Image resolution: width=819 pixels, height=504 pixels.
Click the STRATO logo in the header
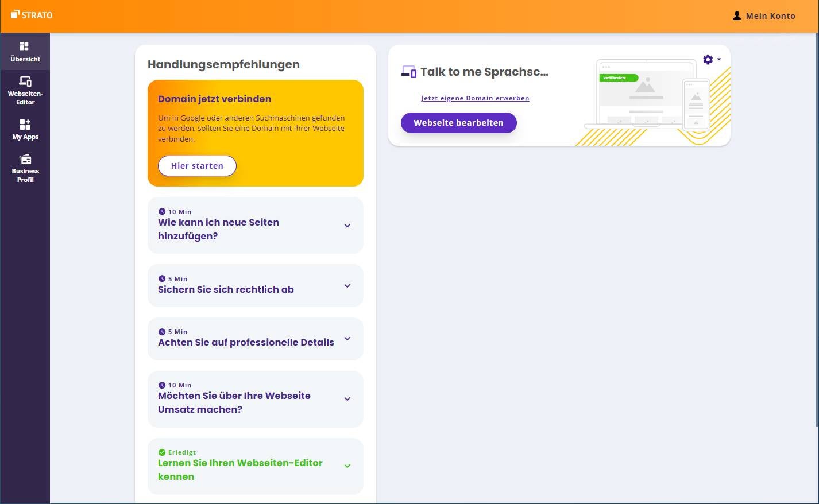tap(32, 15)
